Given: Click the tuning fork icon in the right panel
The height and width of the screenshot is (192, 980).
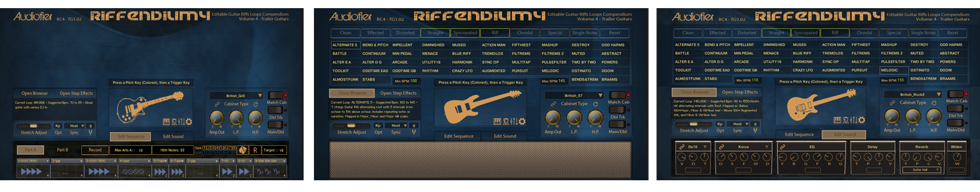Looking at the screenshot, I should 755,130.
